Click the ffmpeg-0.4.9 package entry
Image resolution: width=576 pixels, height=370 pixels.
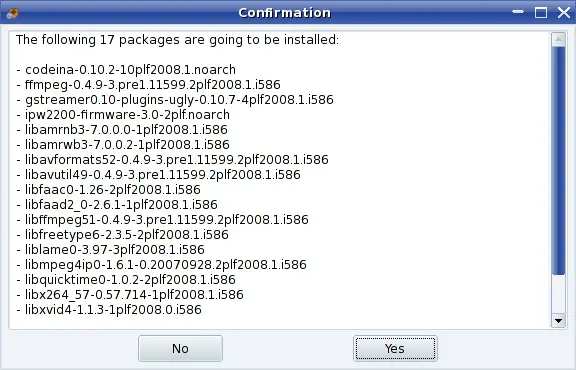pos(148,85)
